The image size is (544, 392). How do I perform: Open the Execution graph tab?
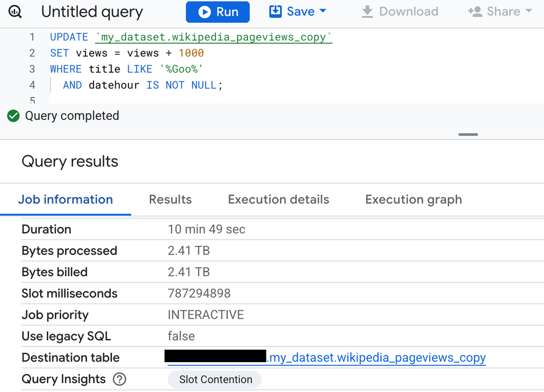tap(413, 200)
